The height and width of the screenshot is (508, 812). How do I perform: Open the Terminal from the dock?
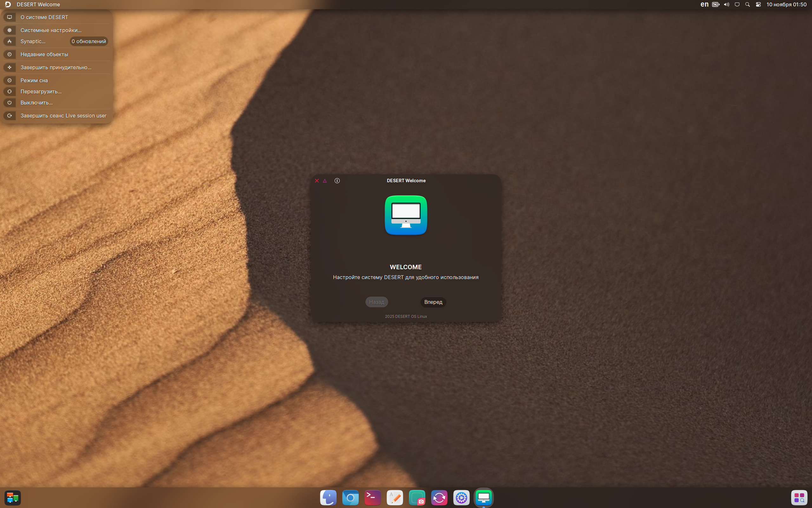[x=372, y=498]
